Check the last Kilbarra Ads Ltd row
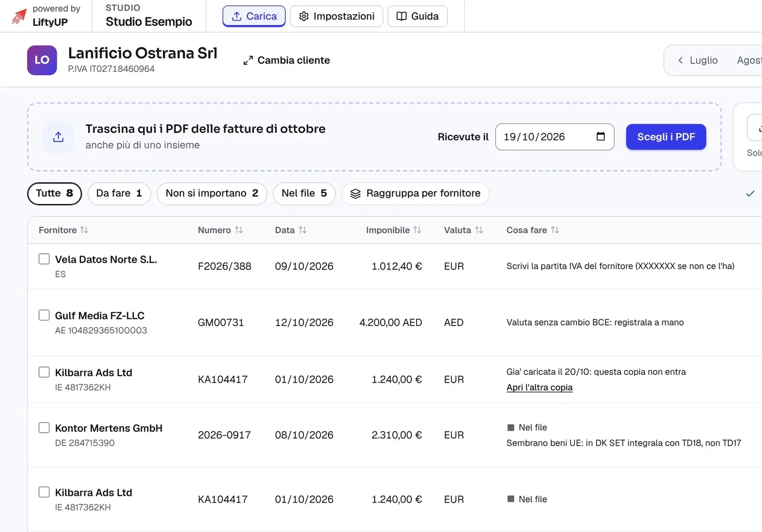Viewport: 762px width, 532px height. (44, 492)
